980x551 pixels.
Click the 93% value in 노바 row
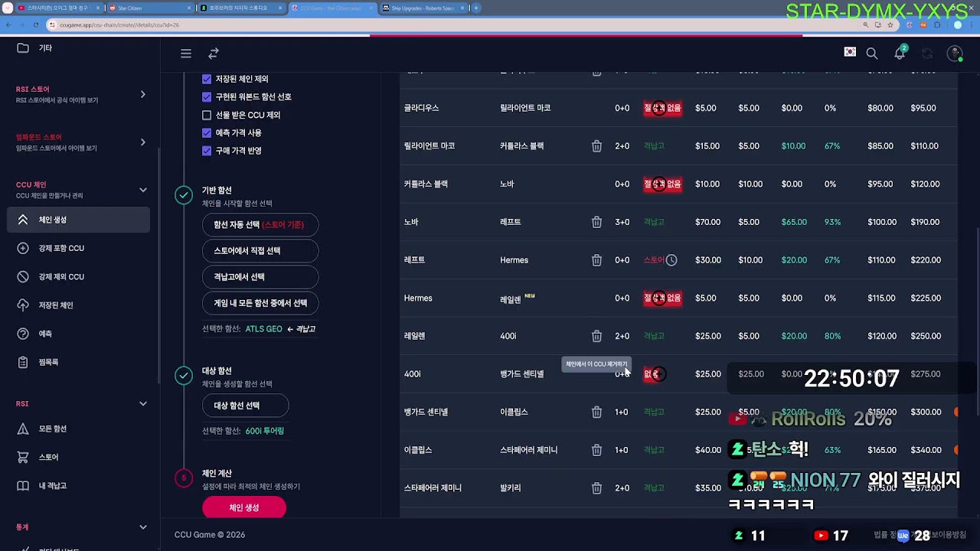coord(832,222)
